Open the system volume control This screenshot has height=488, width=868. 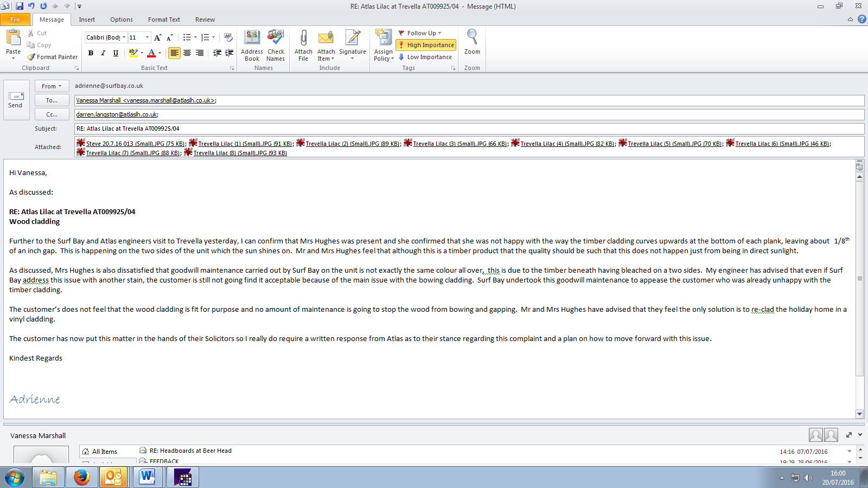(x=808, y=478)
